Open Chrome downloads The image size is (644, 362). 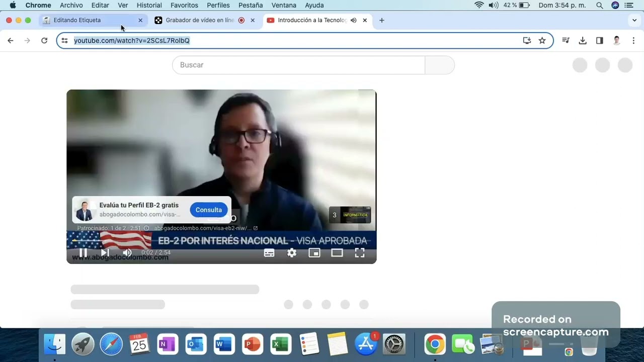583,41
